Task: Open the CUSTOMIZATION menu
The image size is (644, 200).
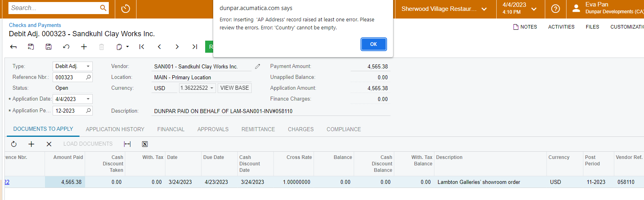Action: (627, 27)
